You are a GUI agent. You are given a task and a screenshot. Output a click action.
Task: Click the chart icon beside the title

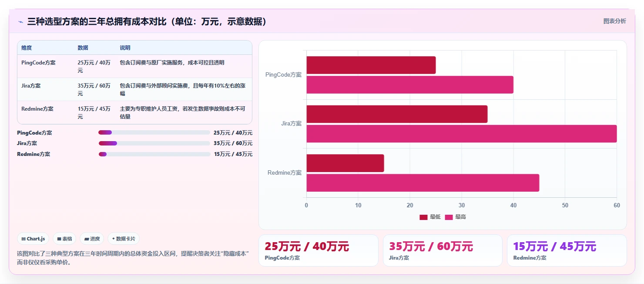(x=20, y=22)
